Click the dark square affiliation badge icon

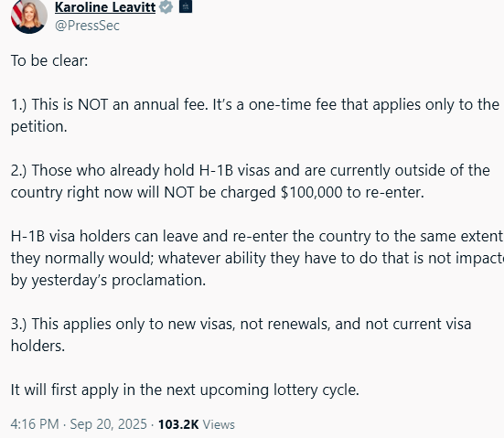coord(186,6)
